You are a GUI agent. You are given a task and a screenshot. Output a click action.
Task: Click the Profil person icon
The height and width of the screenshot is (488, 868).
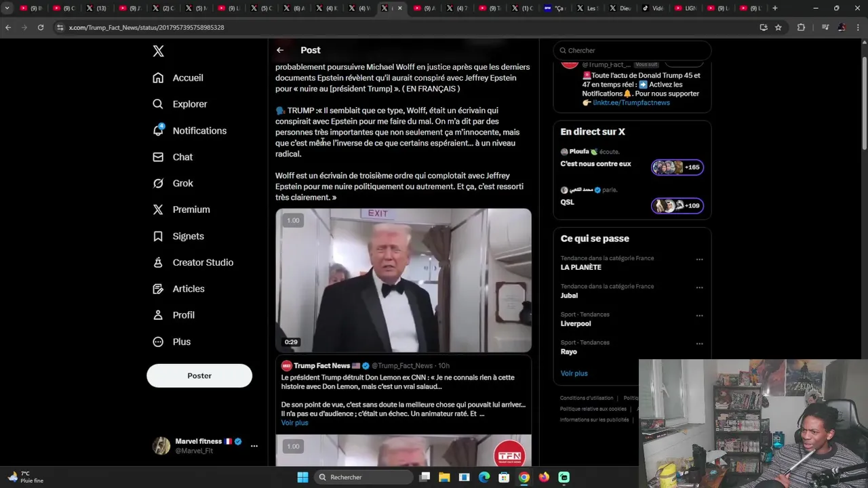[158, 315]
